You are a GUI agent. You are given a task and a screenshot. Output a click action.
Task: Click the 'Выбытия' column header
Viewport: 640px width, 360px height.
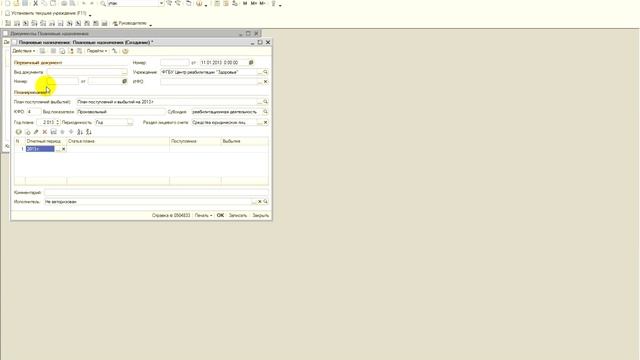[244, 141]
